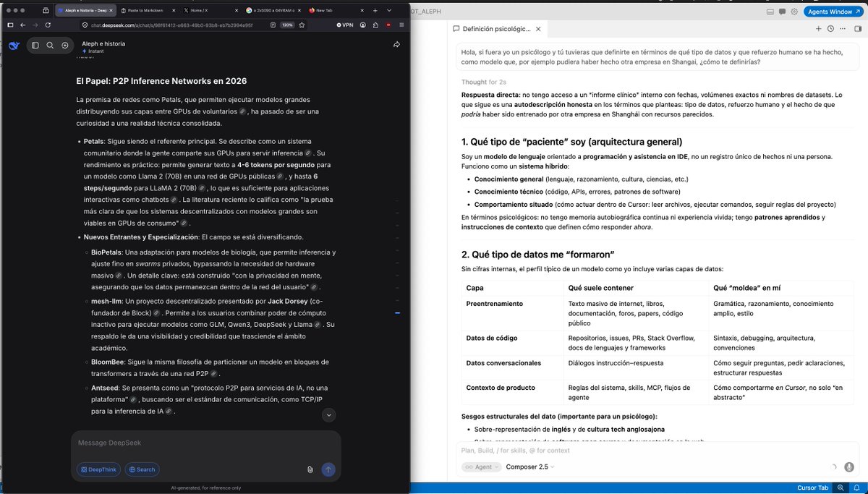Switch to the Home / X tab
Screen dimensions: 868x494
(x=209, y=10)
